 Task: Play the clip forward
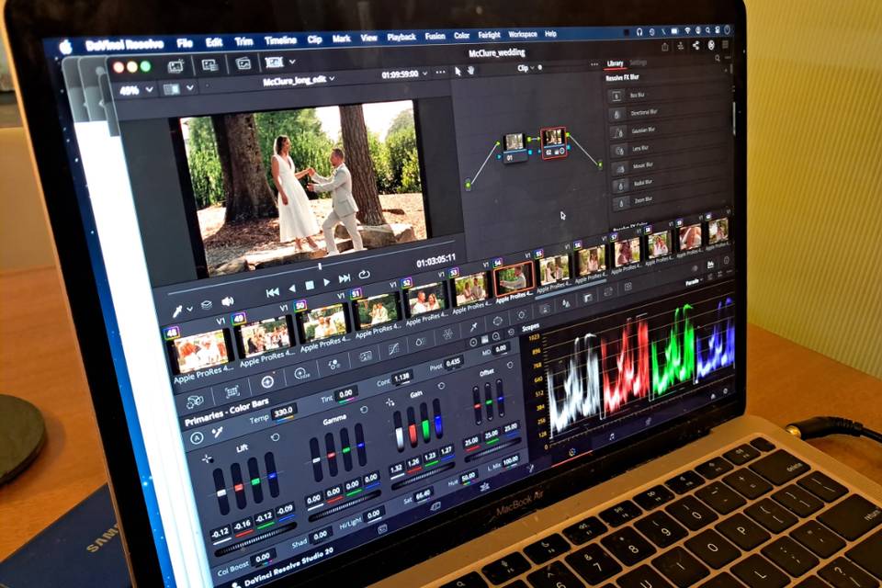coord(326,282)
